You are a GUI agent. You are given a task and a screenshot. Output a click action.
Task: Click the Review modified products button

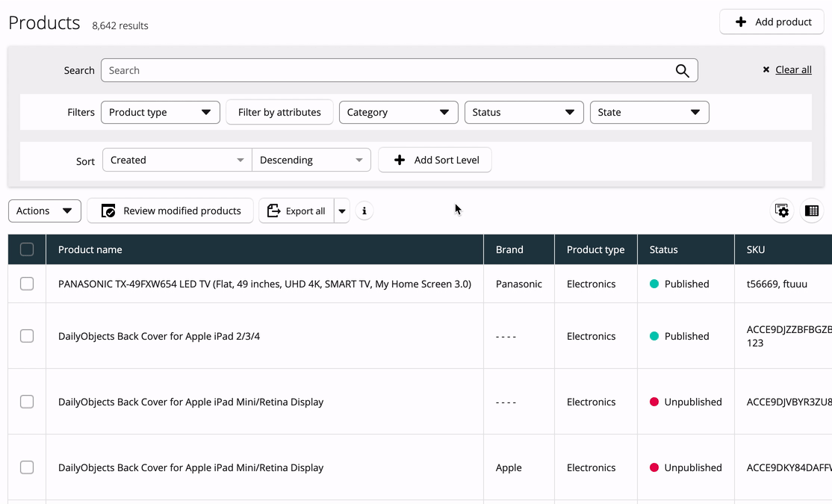[x=170, y=211]
